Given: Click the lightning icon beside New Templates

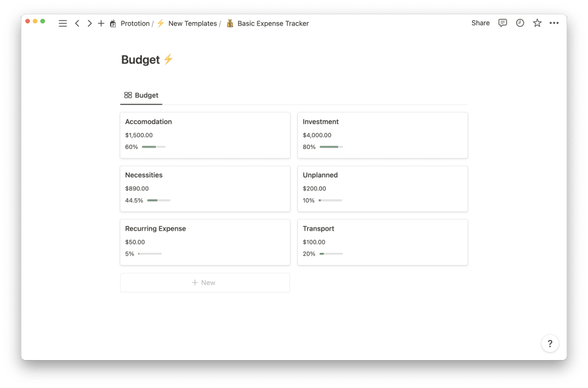Looking at the screenshot, I should coord(161,23).
